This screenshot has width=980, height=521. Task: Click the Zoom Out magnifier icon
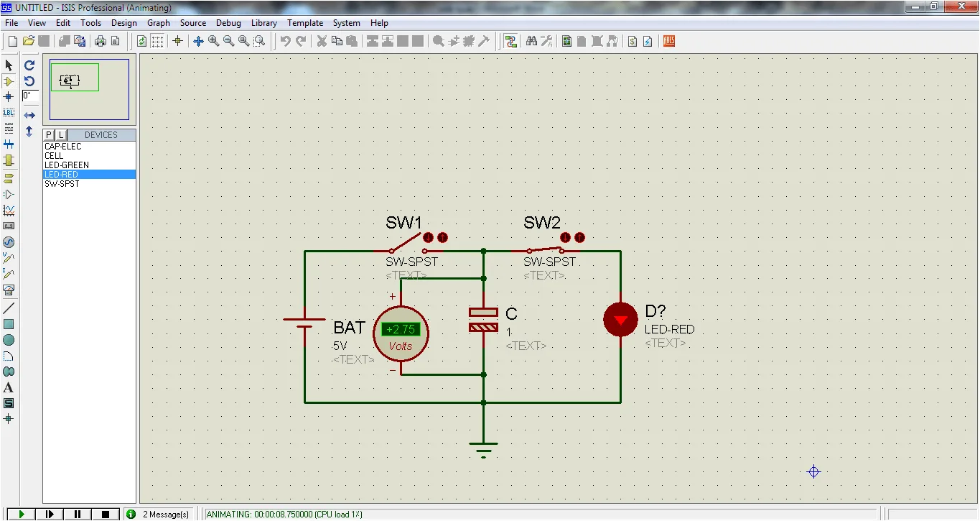(x=229, y=42)
